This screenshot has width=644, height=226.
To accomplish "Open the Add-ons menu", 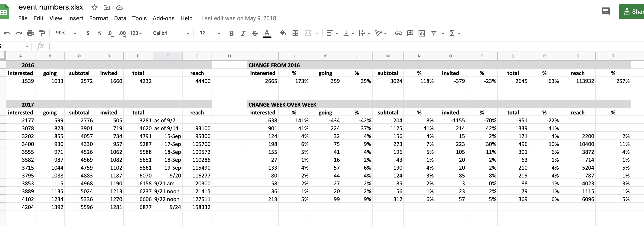I will click(x=163, y=18).
